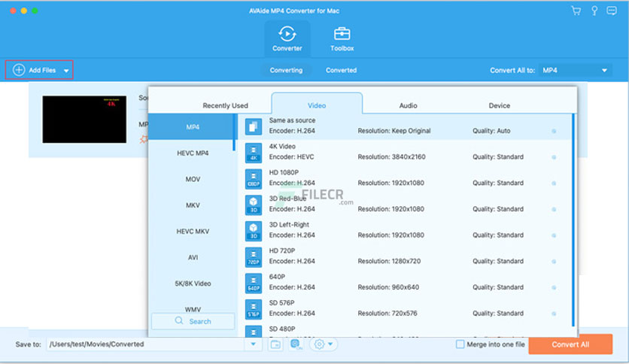This screenshot has height=364, width=629.
Task: Open settings gear for 3D Left-Right
Action: (x=554, y=235)
